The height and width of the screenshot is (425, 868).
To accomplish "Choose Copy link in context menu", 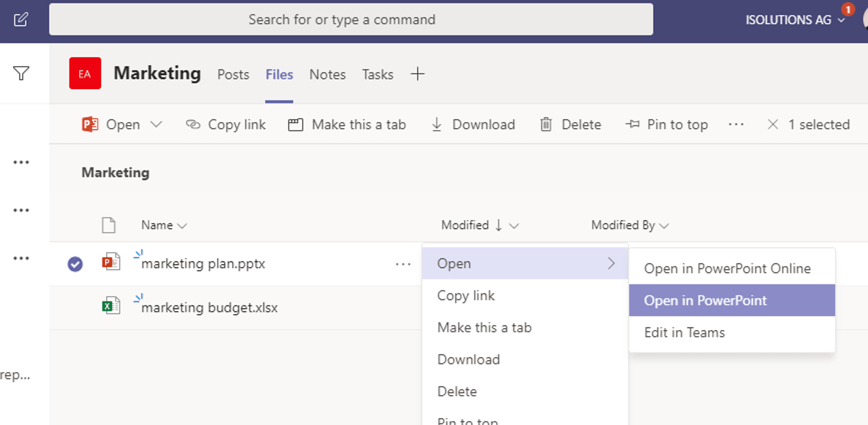I will tap(525, 295).
